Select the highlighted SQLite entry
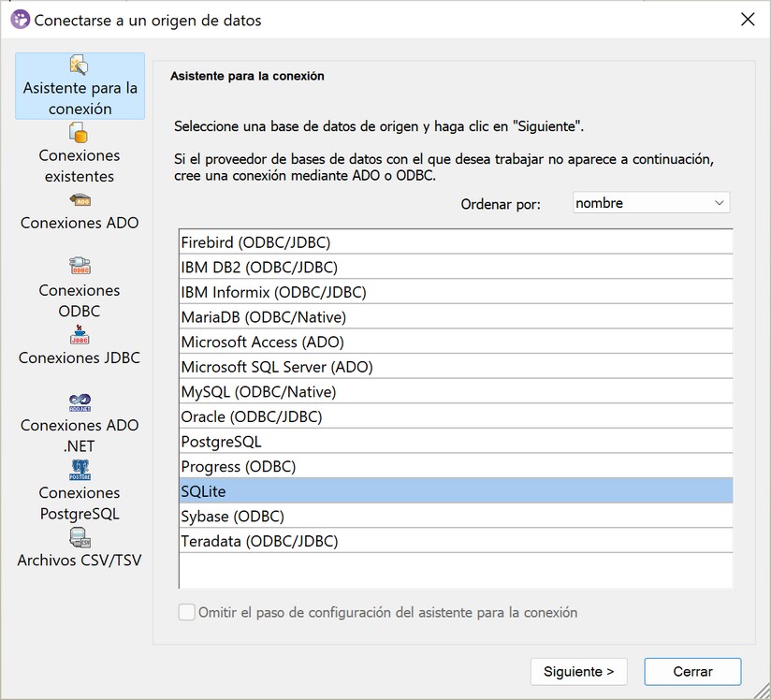The image size is (771, 700). [204, 491]
